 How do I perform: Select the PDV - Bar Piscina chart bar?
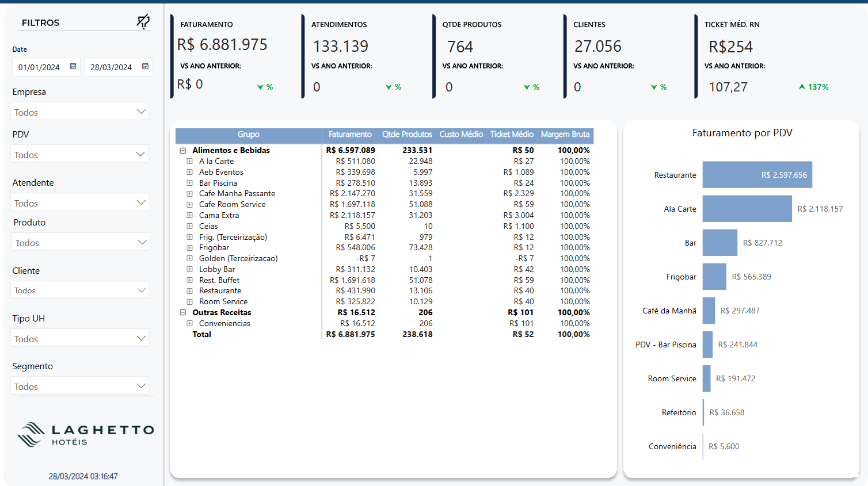pyautogui.click(x=707, y=345)
